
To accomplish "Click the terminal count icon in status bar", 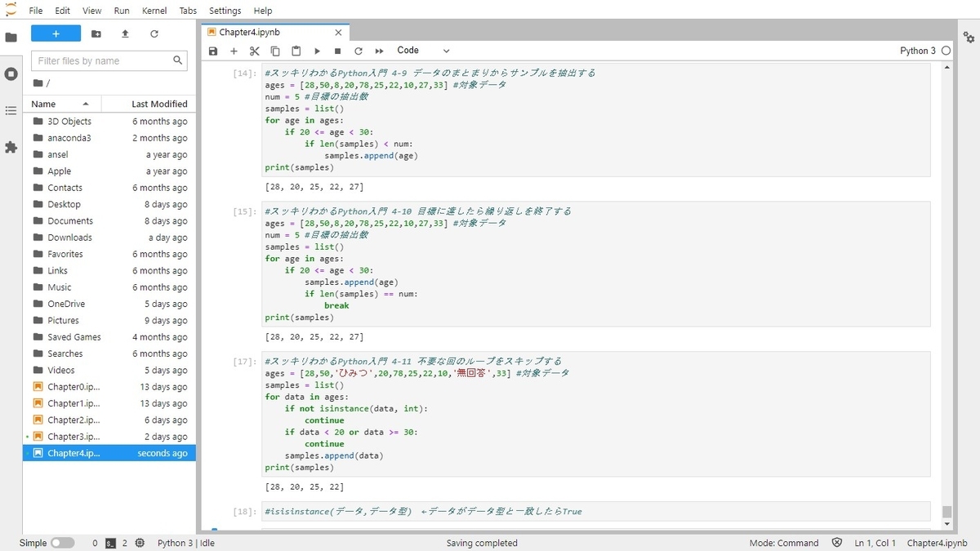I will click(x=110, y=543).
